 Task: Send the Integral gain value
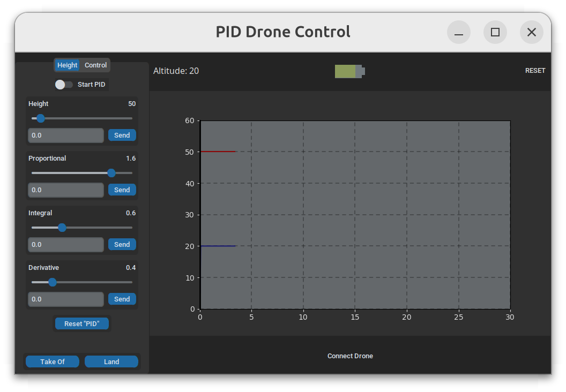coord(122,245)
